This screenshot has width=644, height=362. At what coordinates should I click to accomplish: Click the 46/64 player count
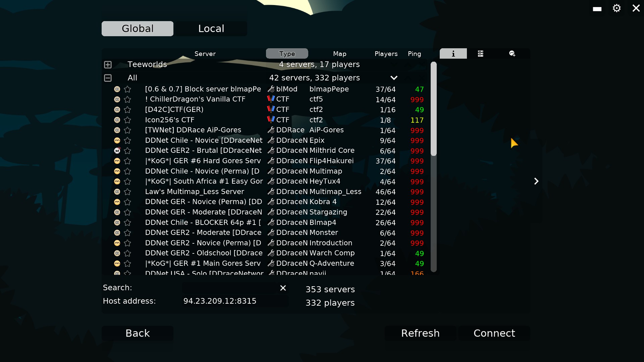pyautogui.click(x=385, y=192)
